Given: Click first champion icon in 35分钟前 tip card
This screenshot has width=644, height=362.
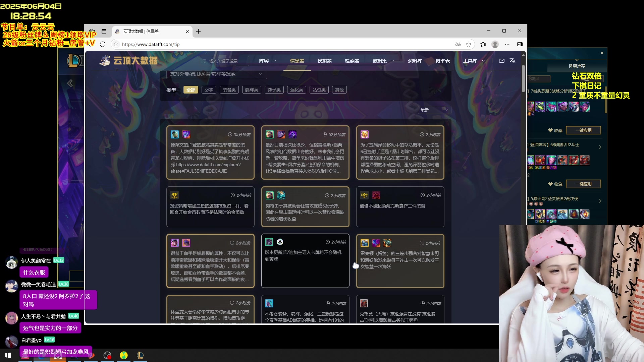Looking at the screenshot, I should click(x=174, y=134).
